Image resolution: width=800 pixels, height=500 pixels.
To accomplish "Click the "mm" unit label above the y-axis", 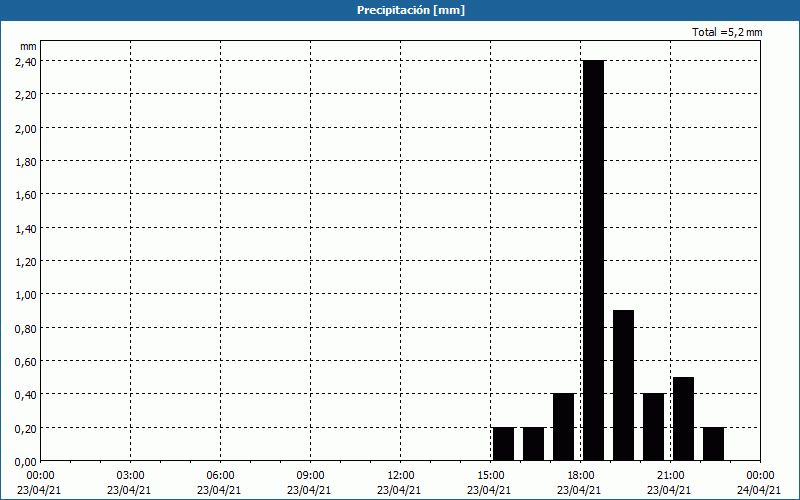I will [28, 46].
